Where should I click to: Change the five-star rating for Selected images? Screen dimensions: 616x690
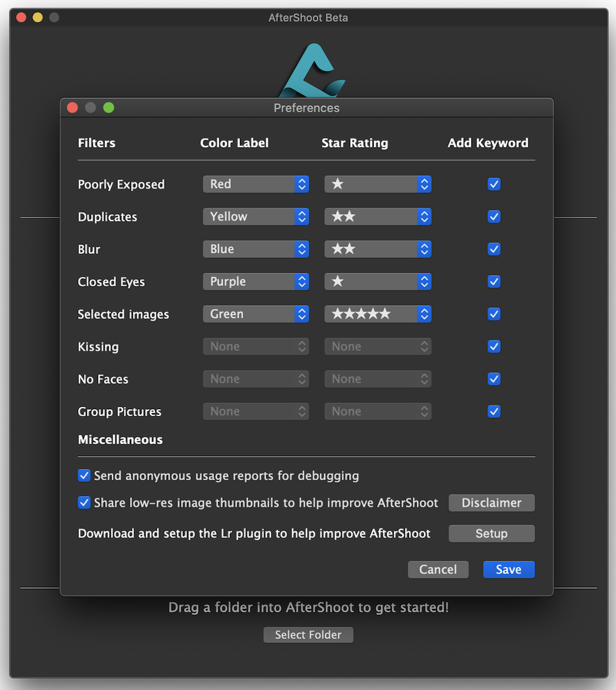click(377, 314)
